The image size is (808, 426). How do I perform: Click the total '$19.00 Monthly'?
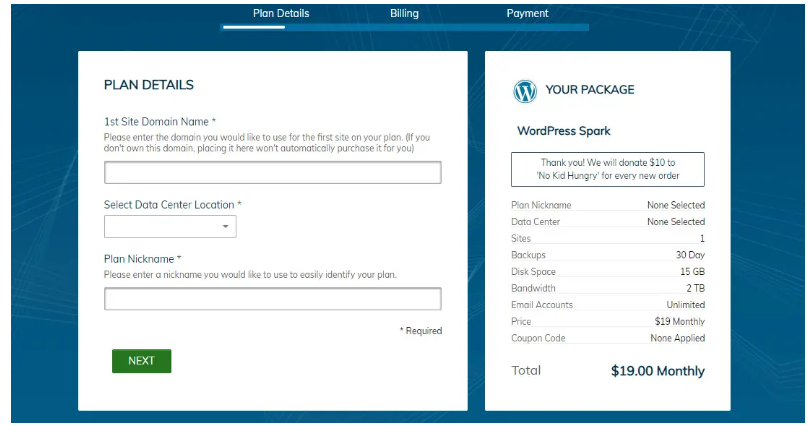(x=658, y=371)
